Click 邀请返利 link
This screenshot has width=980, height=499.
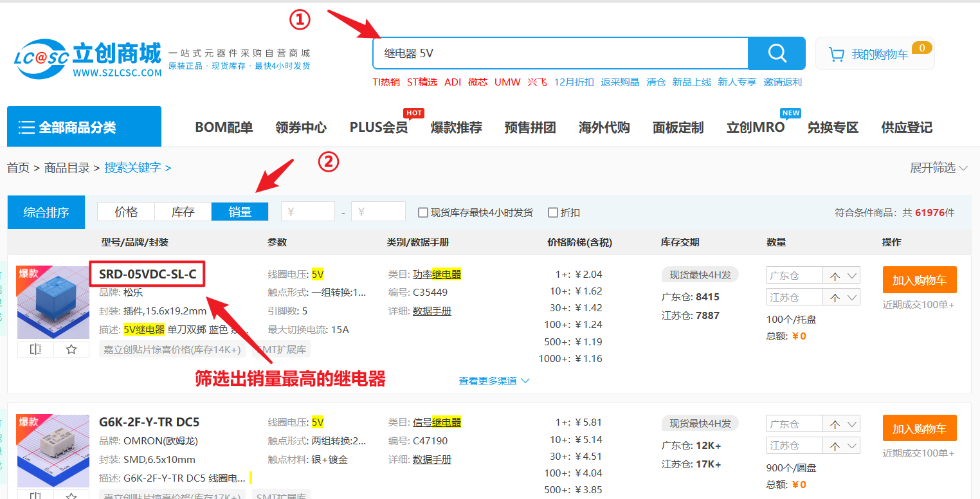tap(783, 82)
